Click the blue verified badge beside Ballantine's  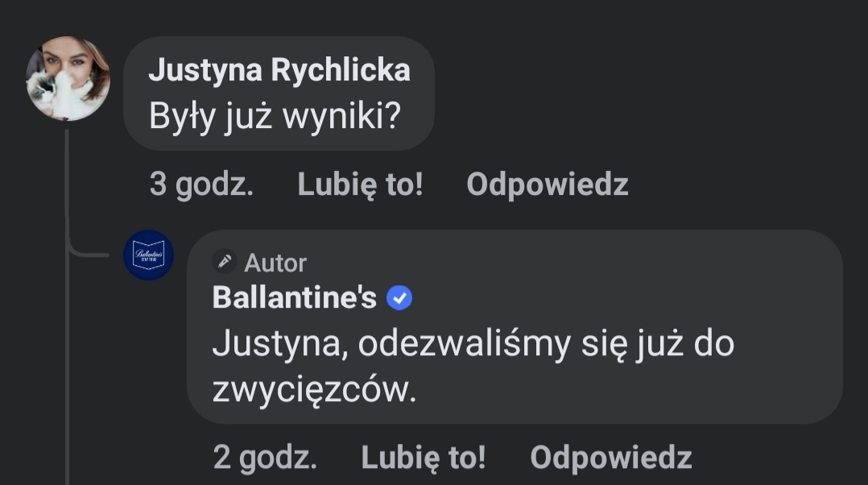(x=399, y=299)
